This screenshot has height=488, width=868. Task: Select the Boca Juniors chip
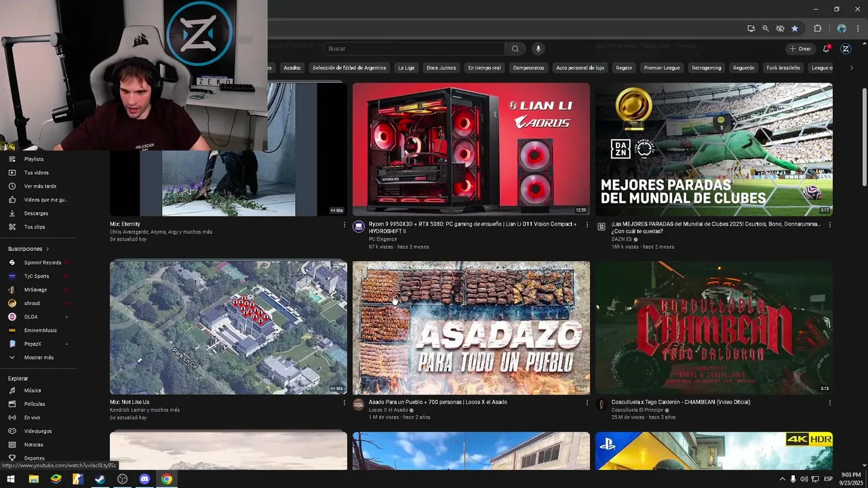point(441,68)
